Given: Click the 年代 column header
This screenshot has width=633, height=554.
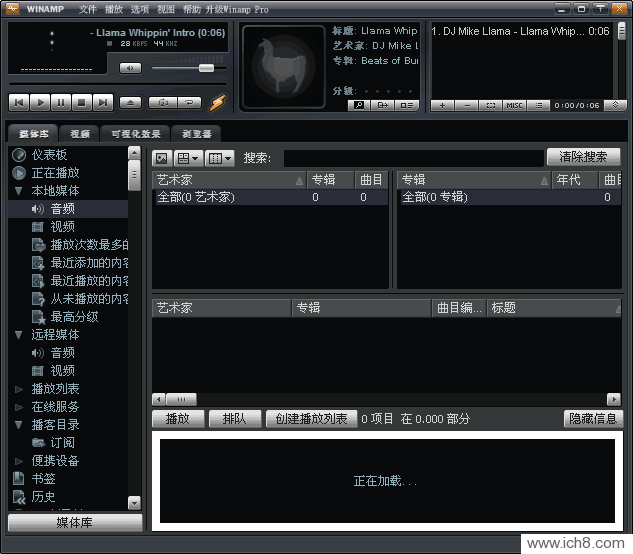Looking at the screenshot, I should coord(574,180).
